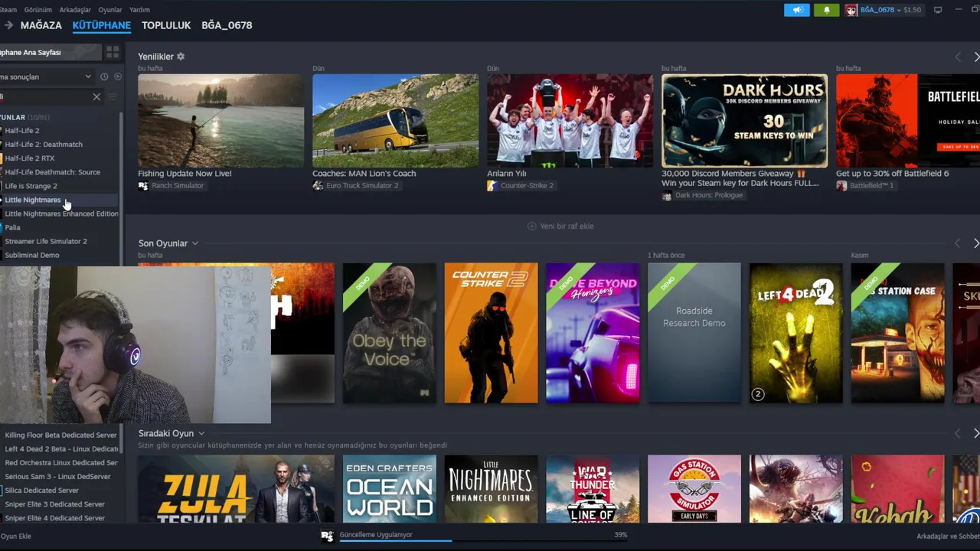
Task: Open the announcements megaphone button
Action: 796,10
